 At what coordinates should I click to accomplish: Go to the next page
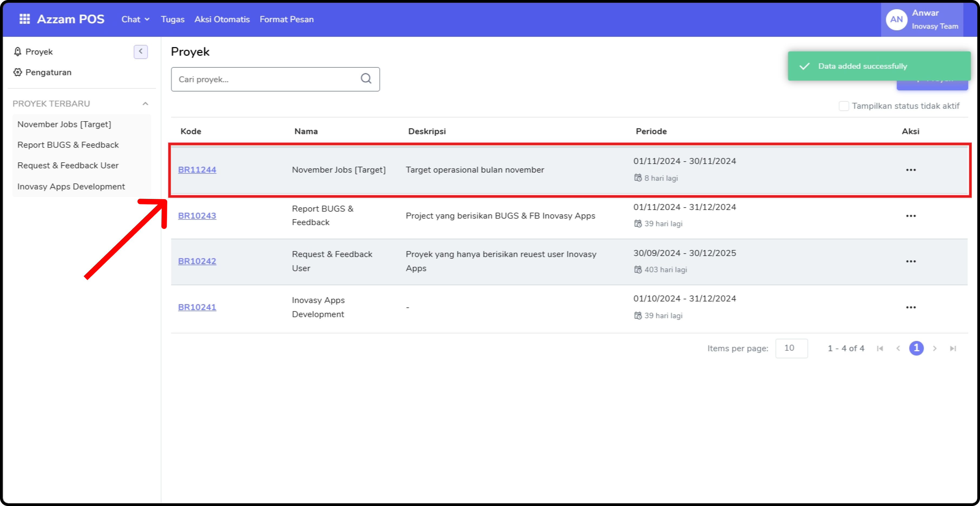tap(934, 348)
